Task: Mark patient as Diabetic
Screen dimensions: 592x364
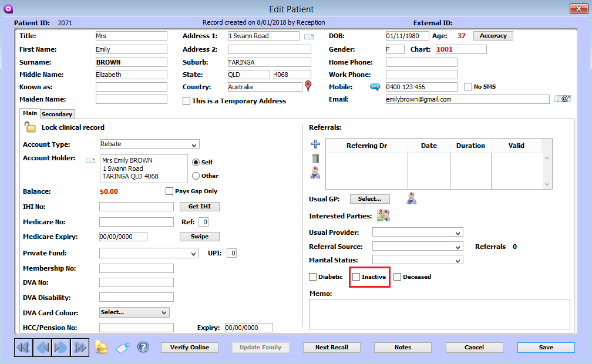Action: [x=312, y=277]
